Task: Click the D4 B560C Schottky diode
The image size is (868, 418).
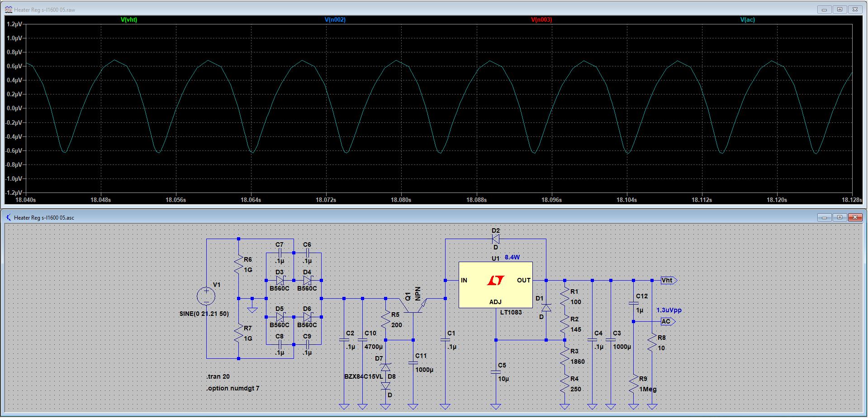Action: click(308, 280)
